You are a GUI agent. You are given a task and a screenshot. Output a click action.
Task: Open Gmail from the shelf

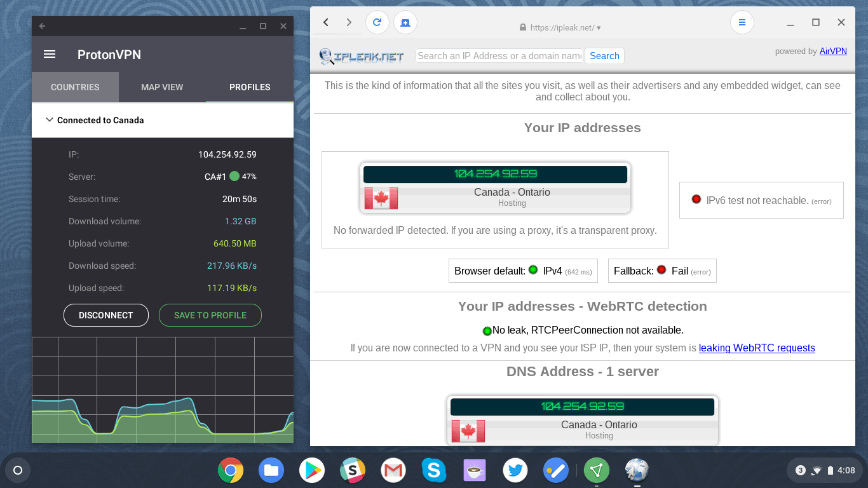pos(393,470)
